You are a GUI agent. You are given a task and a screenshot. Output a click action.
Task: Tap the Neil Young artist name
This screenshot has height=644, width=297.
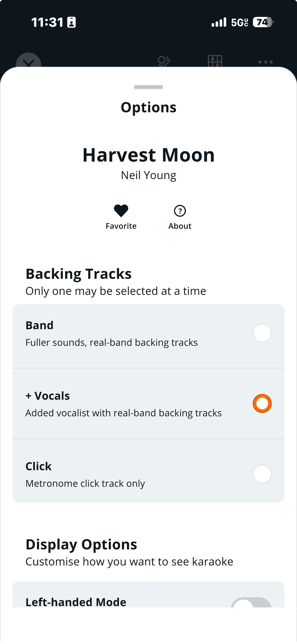pos(148,175)
